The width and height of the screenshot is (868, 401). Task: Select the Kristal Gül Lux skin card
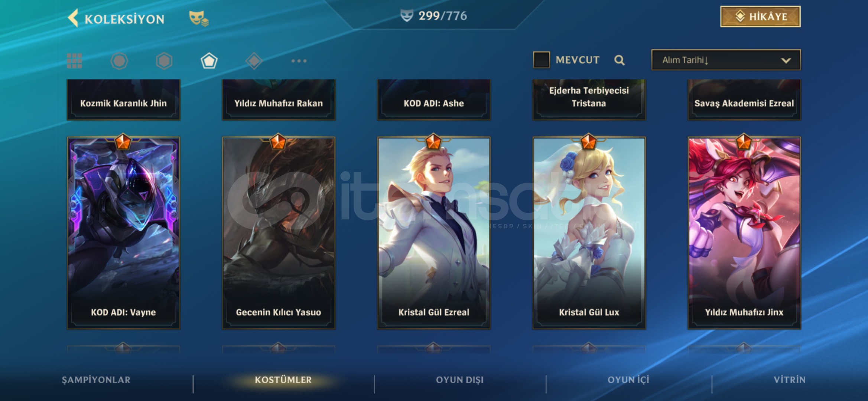click(589, 233)
